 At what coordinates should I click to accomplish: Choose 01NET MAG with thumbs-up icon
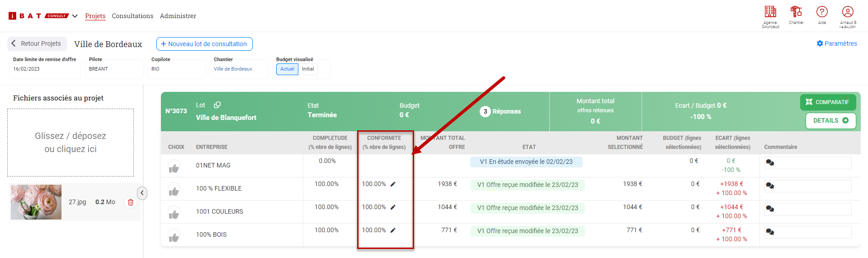click(x=174, y=167)
